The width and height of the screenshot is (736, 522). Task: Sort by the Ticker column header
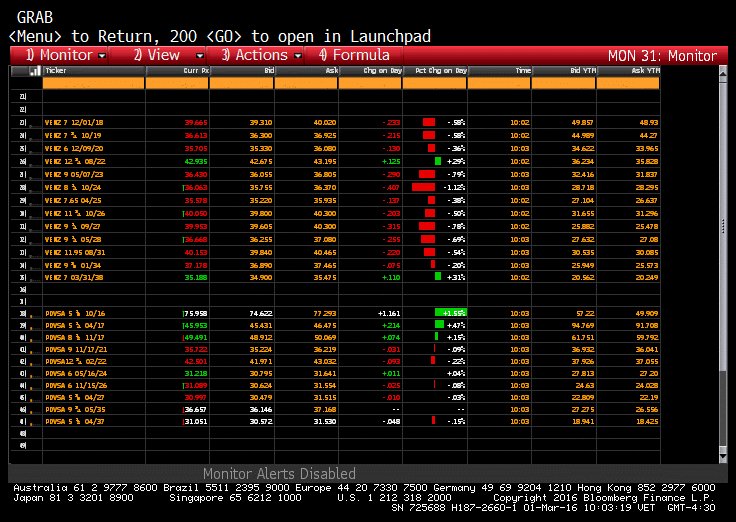(93, 71)
